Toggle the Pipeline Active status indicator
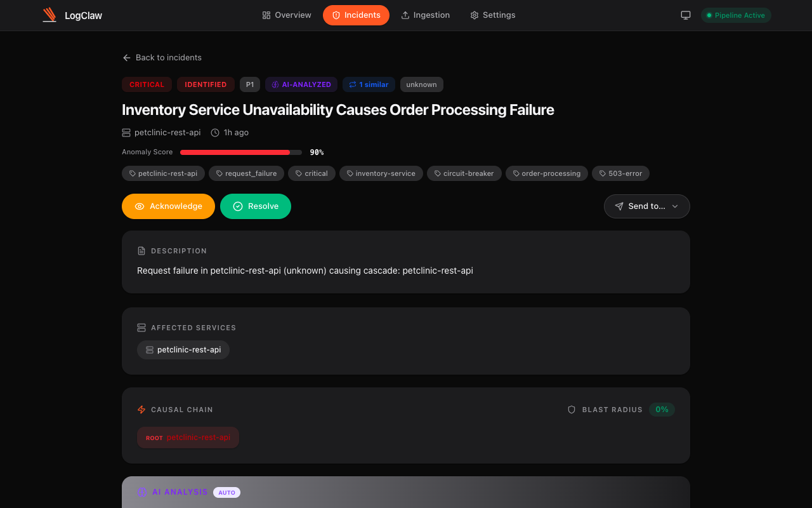This screenshot has width=812, height=508. click(736, 15)
